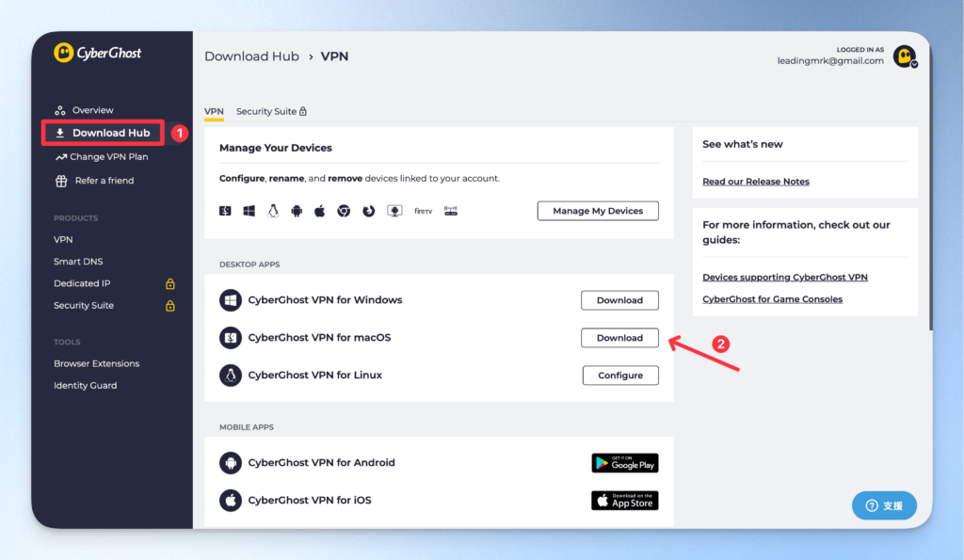964x560 pixels.
Task: Click iOS Apple icon in Mobile Apps
Action: point(231,501)
